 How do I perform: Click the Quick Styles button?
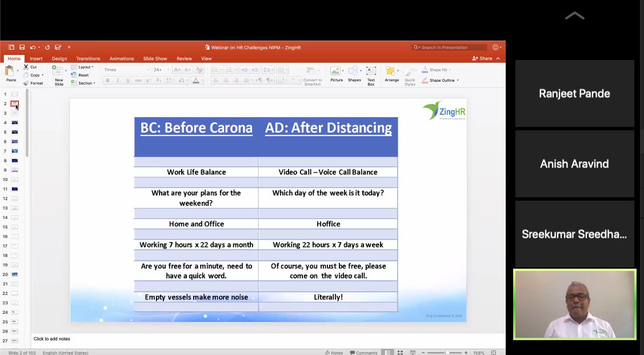click(410, 76)
